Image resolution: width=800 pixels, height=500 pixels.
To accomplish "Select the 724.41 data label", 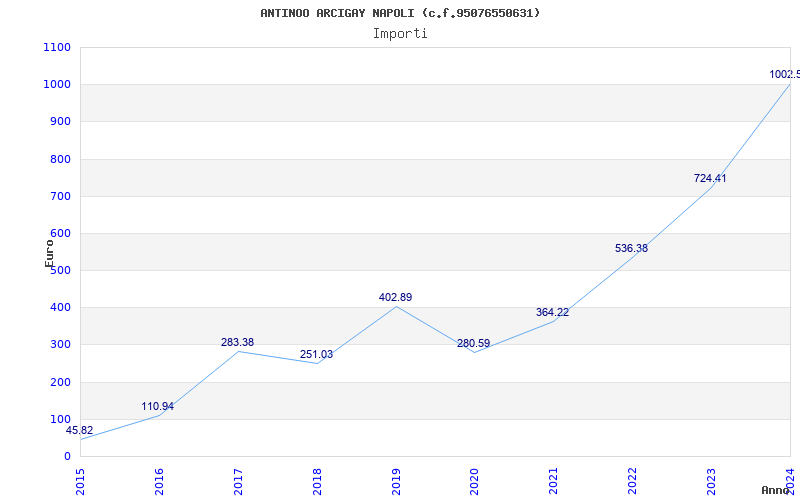I will pyautogui.click(x=710, y=179).
